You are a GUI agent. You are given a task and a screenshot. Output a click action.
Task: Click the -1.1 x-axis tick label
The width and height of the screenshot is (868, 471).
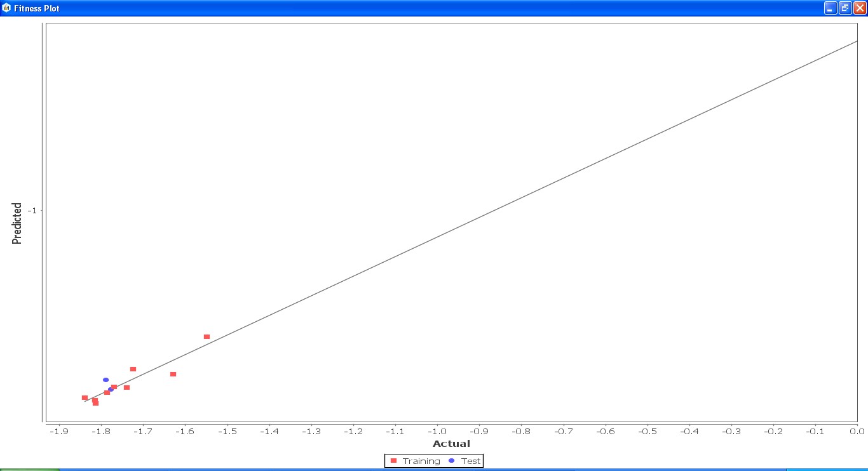[x=395, y=432]
